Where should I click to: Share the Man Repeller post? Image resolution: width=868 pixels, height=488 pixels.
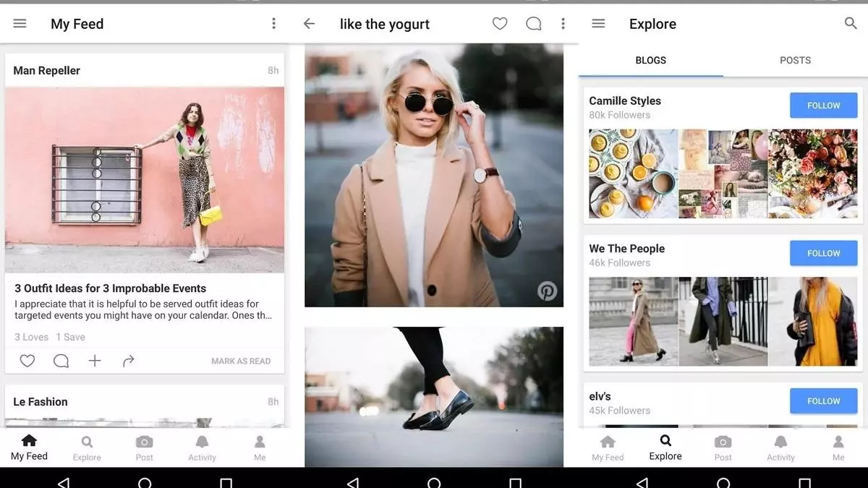coord(128,361)
